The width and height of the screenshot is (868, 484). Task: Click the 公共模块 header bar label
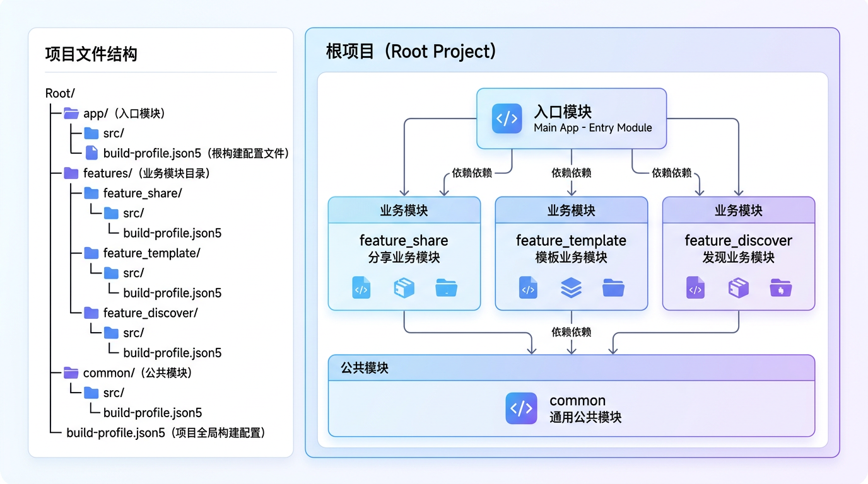click(x=365, y=368)
